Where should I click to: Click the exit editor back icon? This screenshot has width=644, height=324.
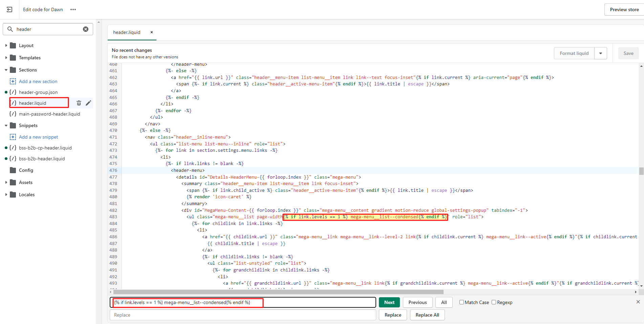coord(9,9)
